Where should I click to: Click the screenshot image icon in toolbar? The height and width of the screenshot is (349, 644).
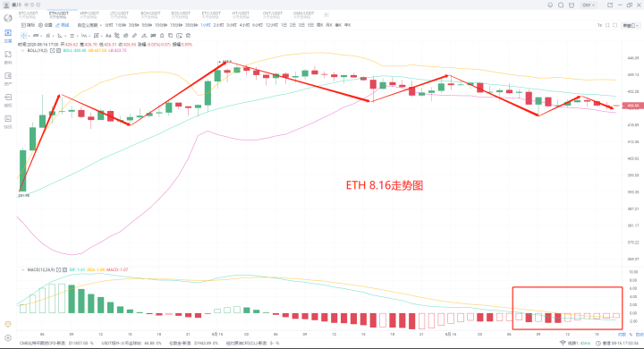[180, 36]
